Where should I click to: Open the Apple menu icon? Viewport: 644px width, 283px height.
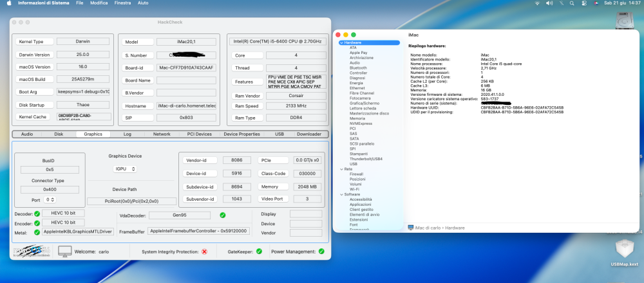click(x=8, y=3)
